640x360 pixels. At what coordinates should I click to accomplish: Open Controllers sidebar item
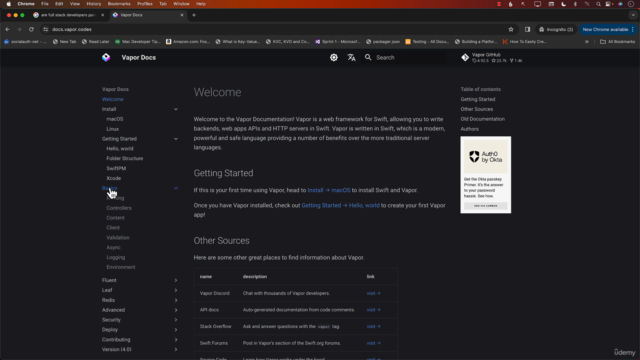click(x=119, y=208)
